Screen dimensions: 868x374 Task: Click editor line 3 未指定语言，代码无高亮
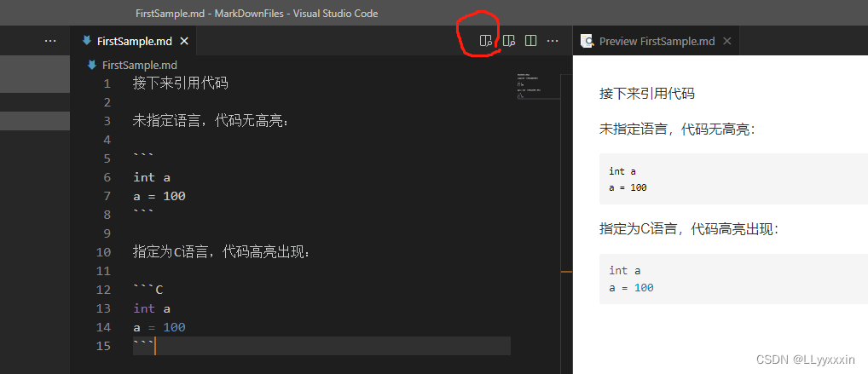click(x=211, y=121)
